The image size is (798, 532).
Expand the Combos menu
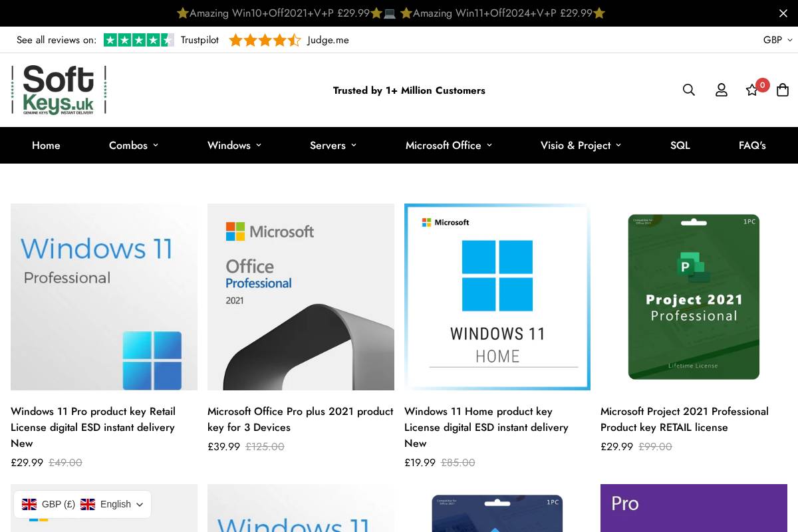coord(134,145)
